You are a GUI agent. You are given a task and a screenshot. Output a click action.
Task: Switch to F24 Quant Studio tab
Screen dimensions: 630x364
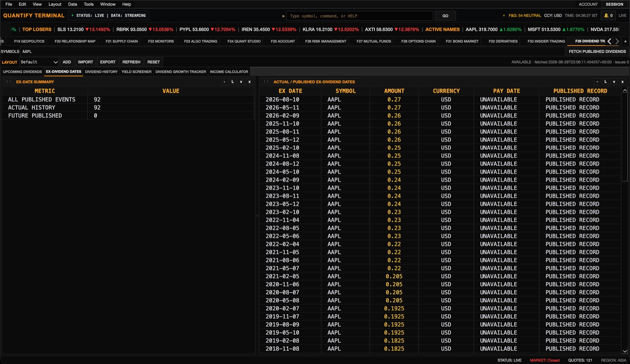click(244, 41)
